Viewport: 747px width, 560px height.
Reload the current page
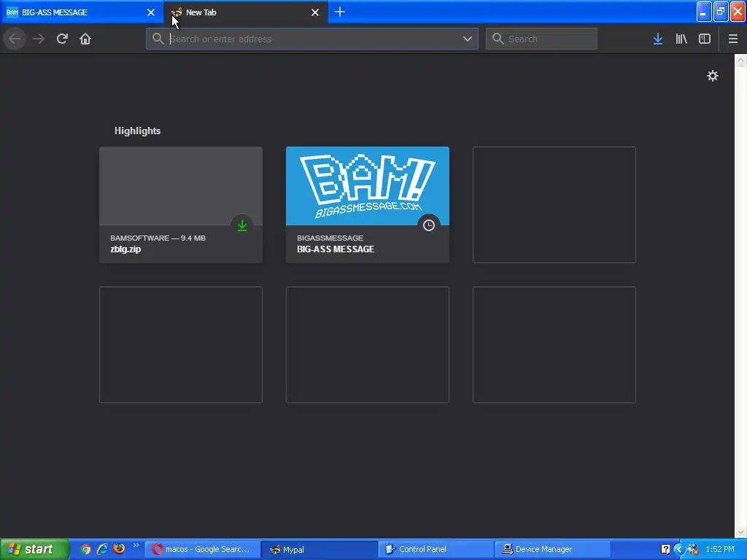pos(62,39)
